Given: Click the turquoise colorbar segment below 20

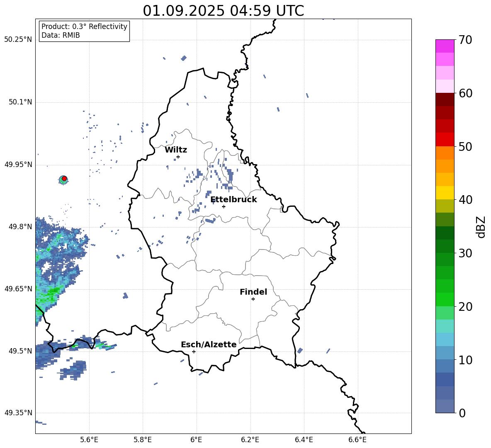Looking at the screenshot, I should point(445,326).
